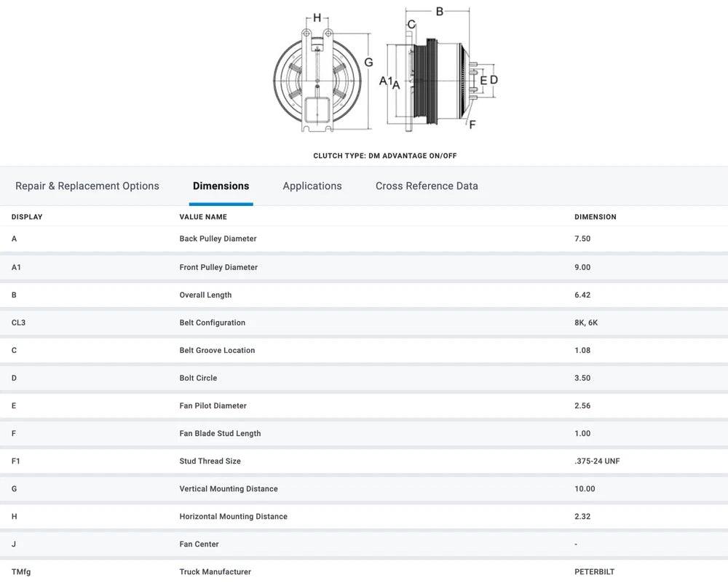Select the Applications tab
728x583 pixels.
(312, 186)
